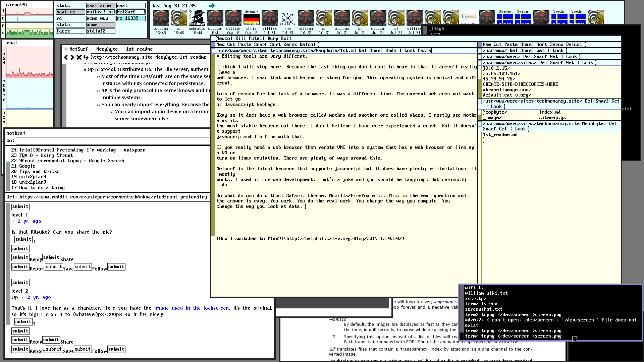Switch to the 'maat rc' window in winwatch

pyautogui.click(x=70, y=12)
